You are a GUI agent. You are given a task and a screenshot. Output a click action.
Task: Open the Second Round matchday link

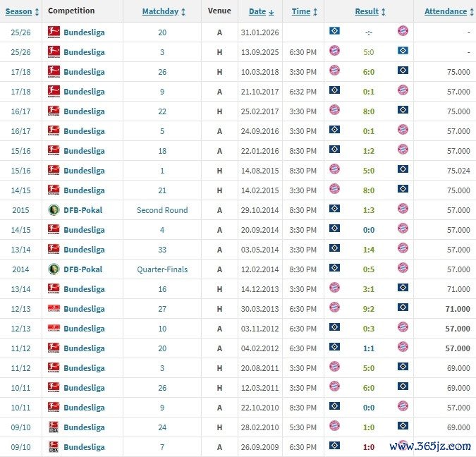coord(162,209)
